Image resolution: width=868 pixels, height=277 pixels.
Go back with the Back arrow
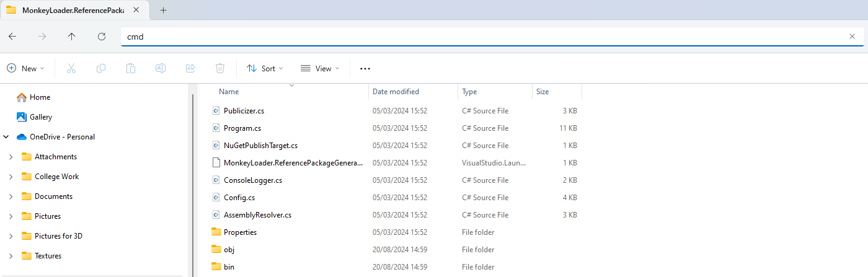[12, 37]
